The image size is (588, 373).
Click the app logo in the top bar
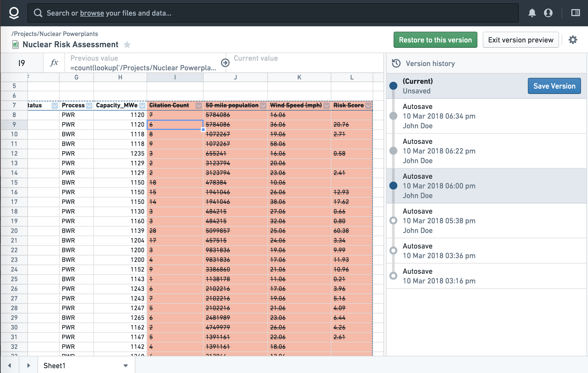[14, 13]
